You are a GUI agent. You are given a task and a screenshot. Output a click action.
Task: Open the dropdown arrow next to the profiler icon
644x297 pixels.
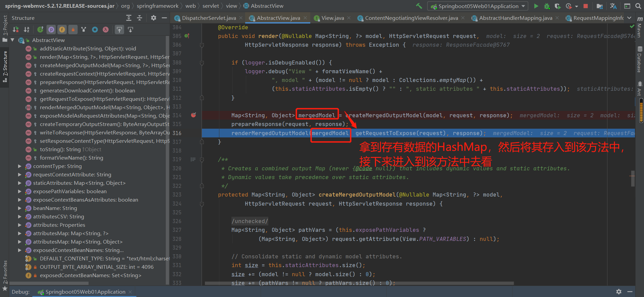click(x=576, y=6)
